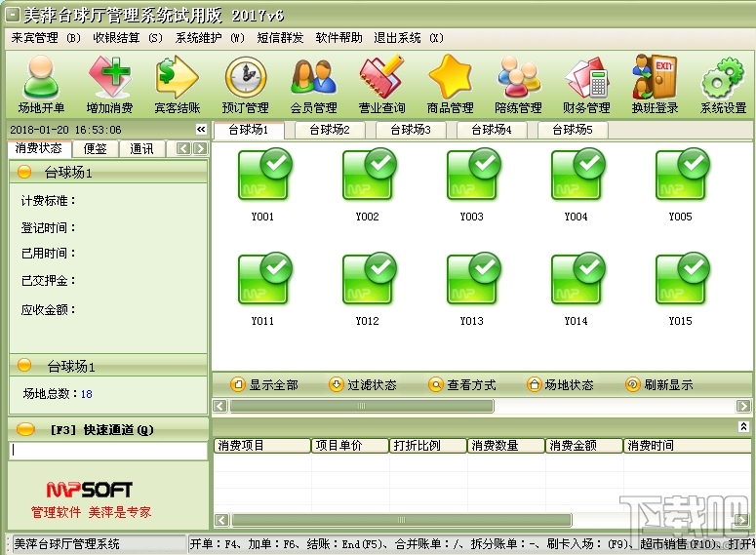Open 宾客结账 checkout icon
This screenshot has width=756, height=555.
tap(177, 85)
